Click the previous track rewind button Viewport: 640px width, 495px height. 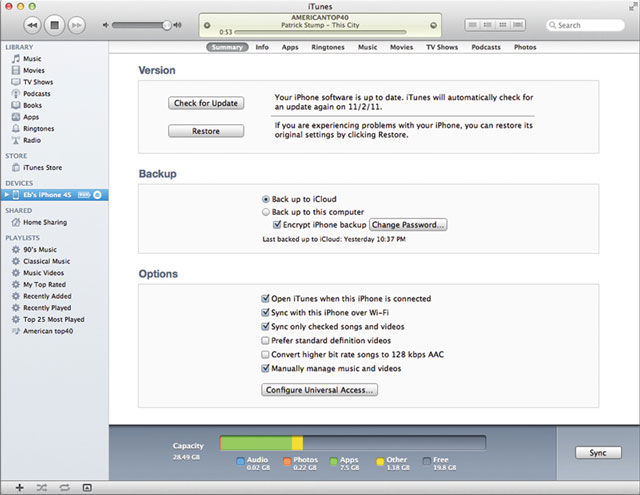(32, 25)
